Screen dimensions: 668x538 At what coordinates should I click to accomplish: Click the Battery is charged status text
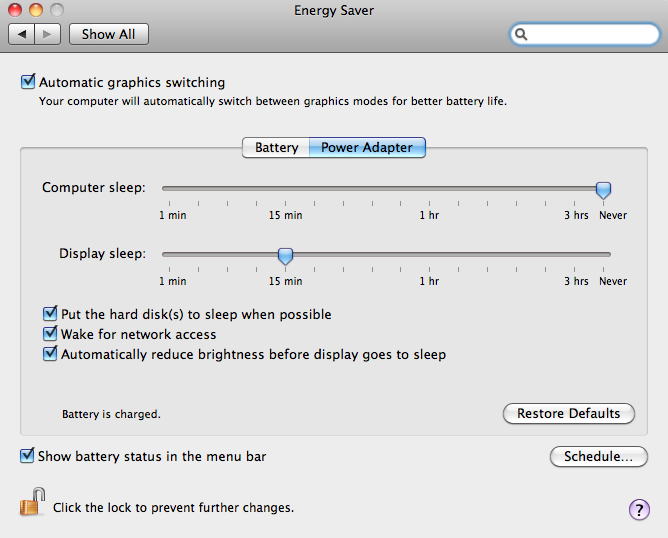pos(111,414)
